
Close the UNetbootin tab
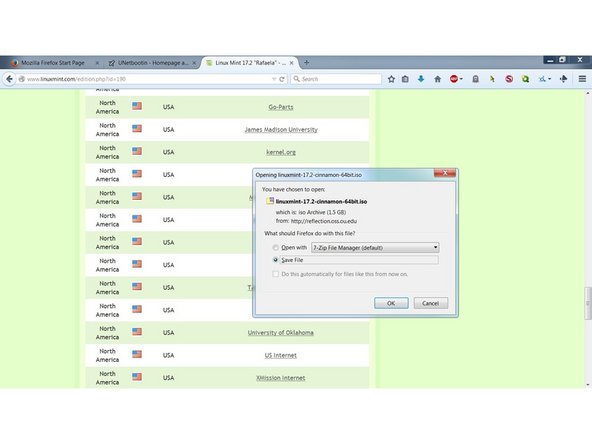(194, 63)
